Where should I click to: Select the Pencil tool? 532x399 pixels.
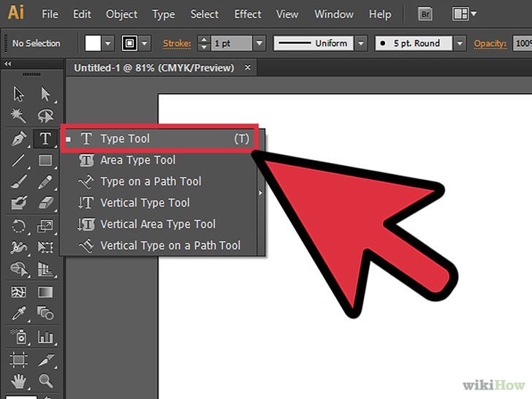point(45,181)
